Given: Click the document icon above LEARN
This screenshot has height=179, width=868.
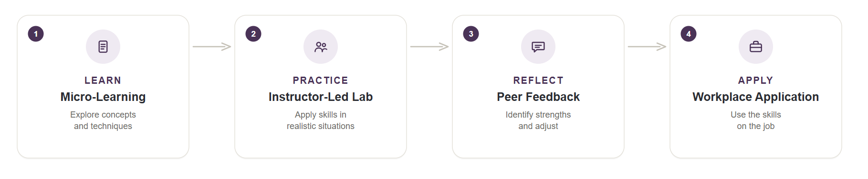Looking at the screenshot, I should pyautogui.click(x=103, y=47).
